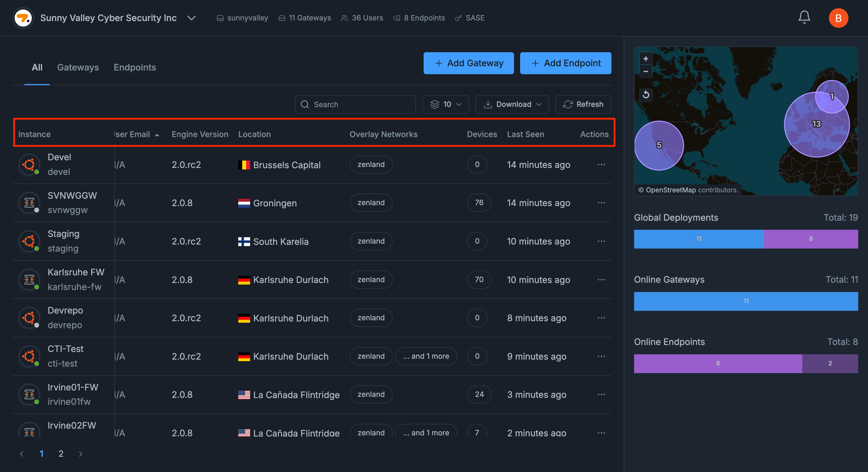Click the Refresh button
Viewport: 868px width, 472px height.
tap(583, 104)
